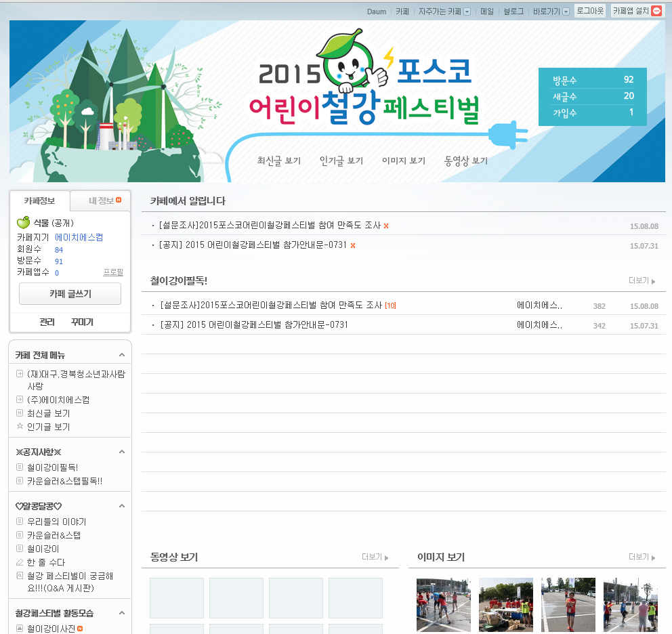Viewport: 672px width, 634px height.
Task: Click the board icon beside 카운슬러&스텝
Action: point(19,534)
